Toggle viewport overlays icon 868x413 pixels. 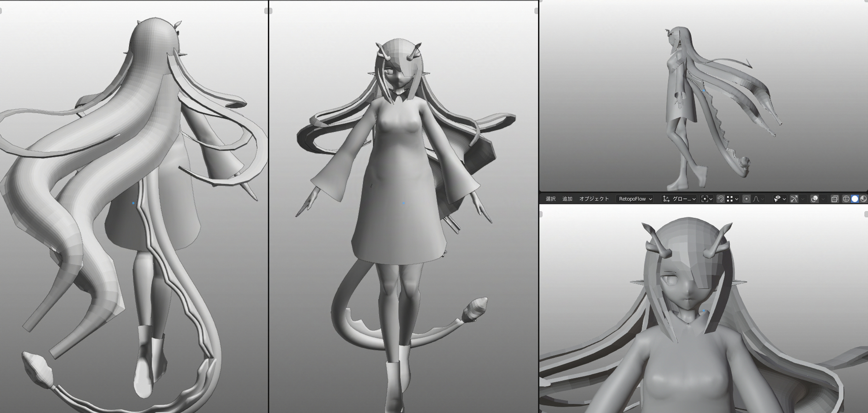point(814,199)
